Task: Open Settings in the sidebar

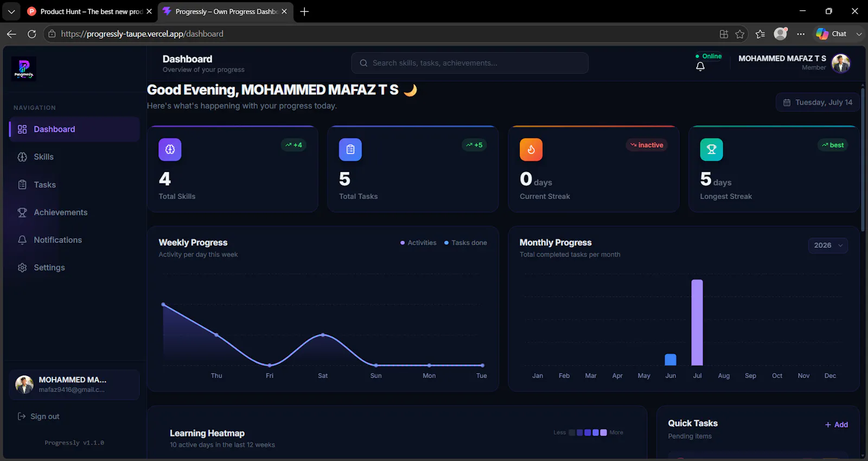Action: click(74, 267)
